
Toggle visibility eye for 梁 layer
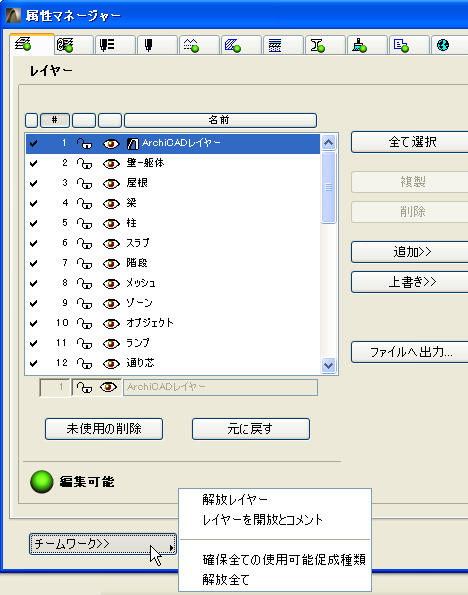pyautogui.click(x=111, y=204)
